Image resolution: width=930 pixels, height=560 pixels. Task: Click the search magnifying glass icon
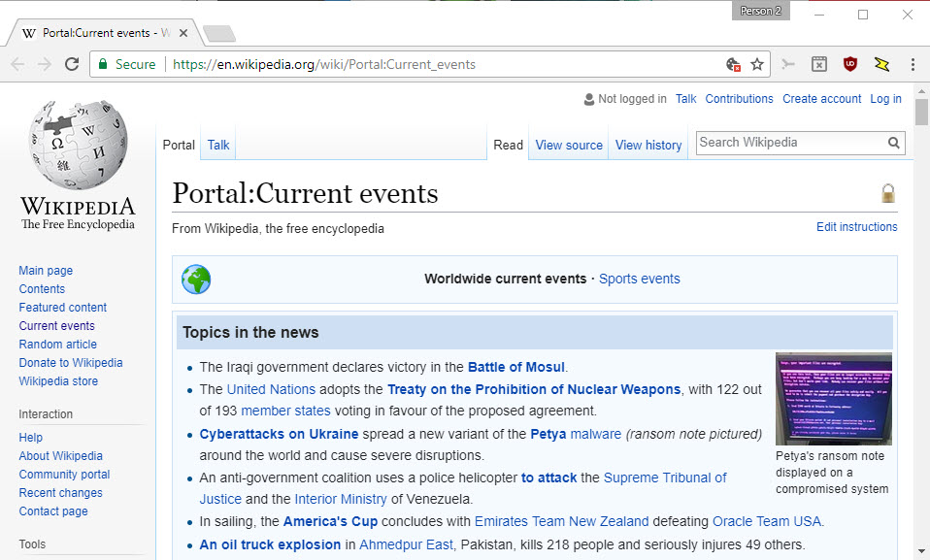pos(893,143)
